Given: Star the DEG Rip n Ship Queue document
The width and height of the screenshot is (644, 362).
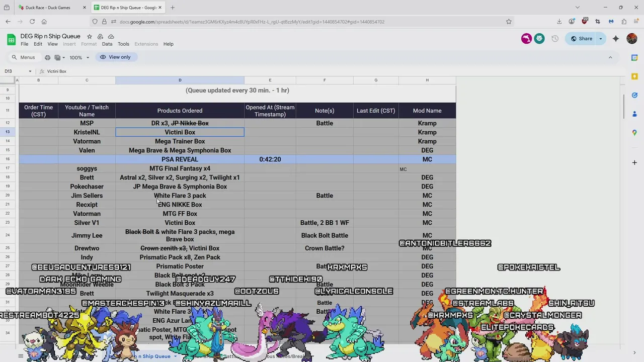Looking at the screenshot, I should click(90, 37).
